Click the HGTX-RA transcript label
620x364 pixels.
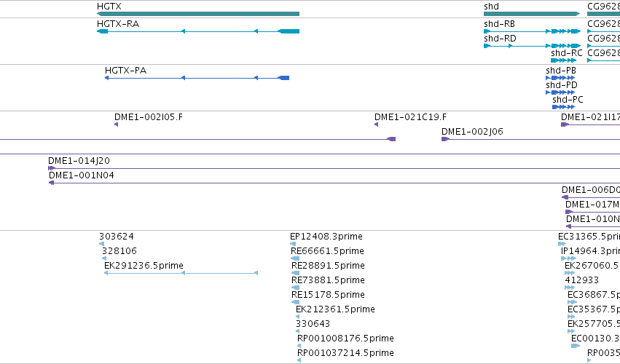pyautogui.click(x=118, y=24)
